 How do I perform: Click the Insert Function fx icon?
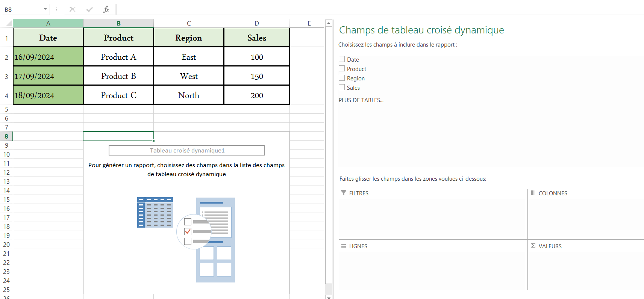[x=106, y=9]
